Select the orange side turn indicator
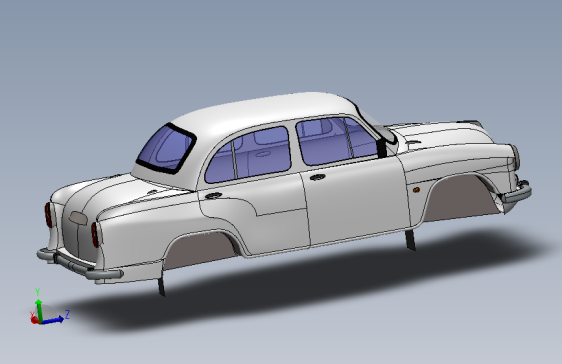This screenshot has width=562, height=364. tap(416, 190)
